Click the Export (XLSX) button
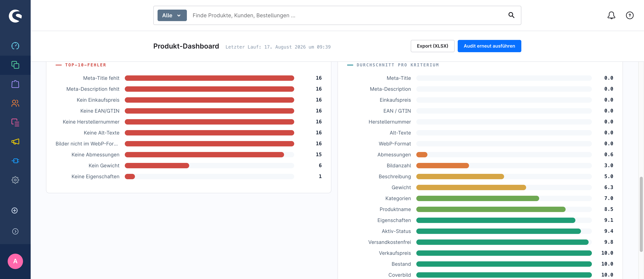The image size is (644, 279). [x=433, y=46]
